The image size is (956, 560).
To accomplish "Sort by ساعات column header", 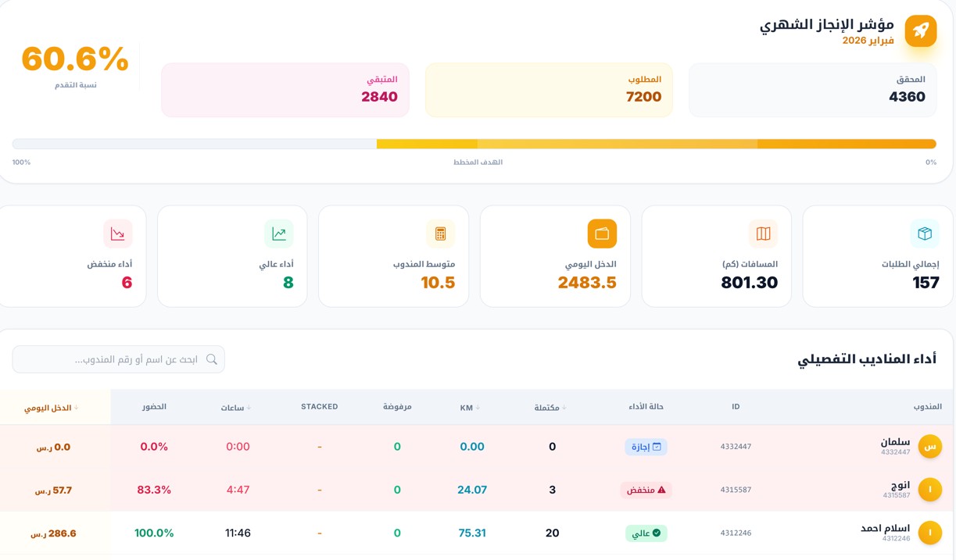I will [x=235, y=408].
